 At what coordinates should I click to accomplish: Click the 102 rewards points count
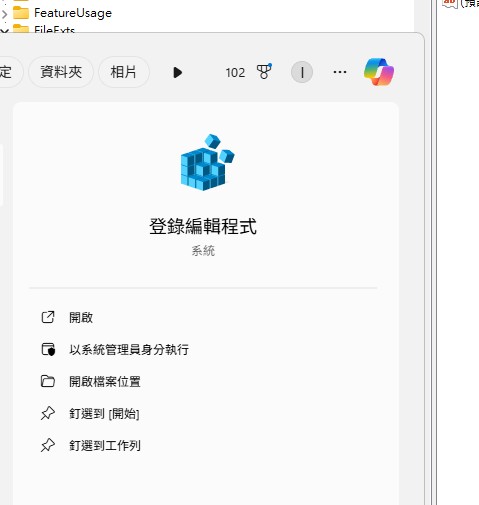tap(235, 72)
